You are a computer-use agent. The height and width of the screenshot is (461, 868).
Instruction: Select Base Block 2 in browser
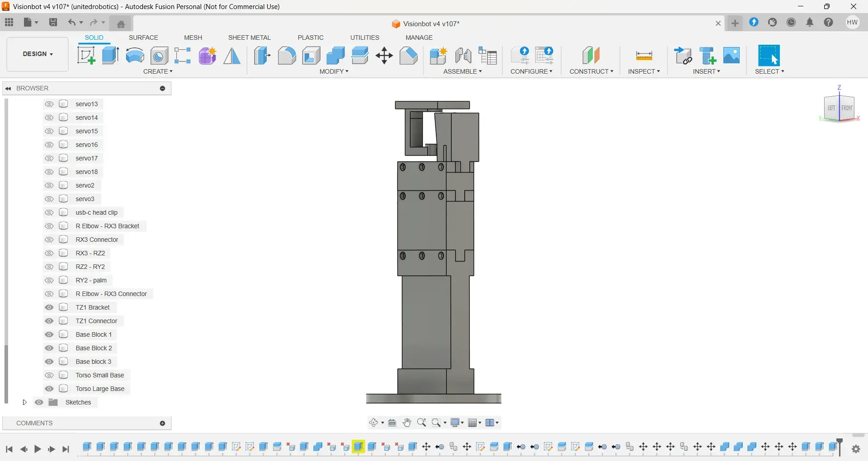click(x=94, y=348)
